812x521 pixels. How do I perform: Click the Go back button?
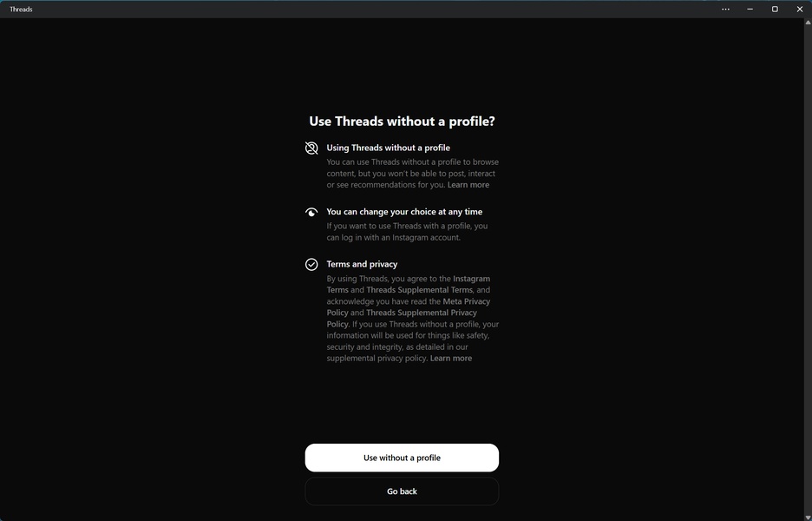pyautogui.click(x=402, y=491)
